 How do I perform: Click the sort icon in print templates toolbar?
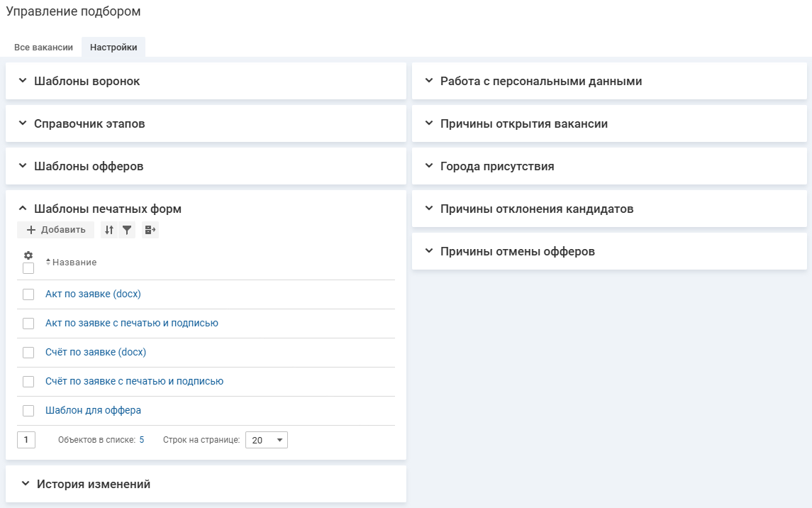pos(109,230)
